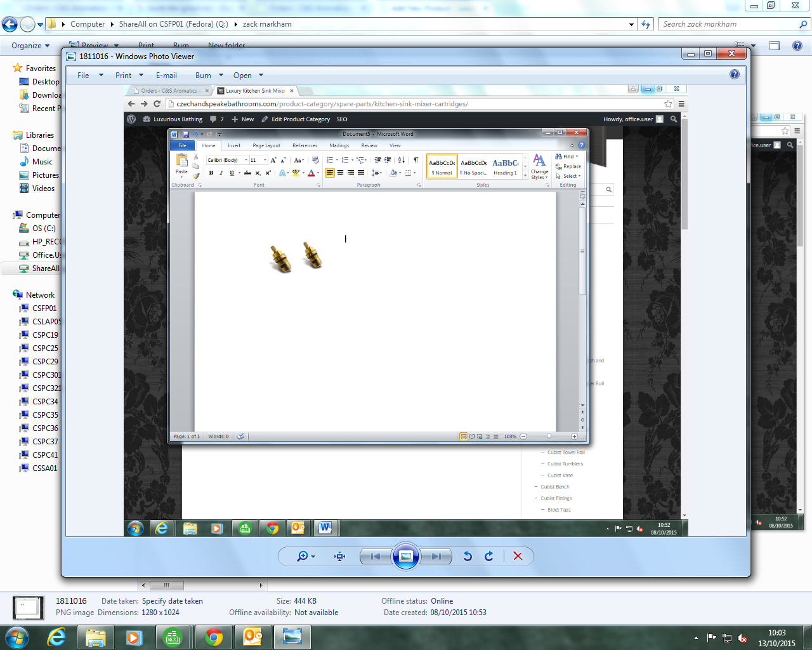
Task: Expand the Organize dropdown in Explorer
Action: [x=30, y=46]
